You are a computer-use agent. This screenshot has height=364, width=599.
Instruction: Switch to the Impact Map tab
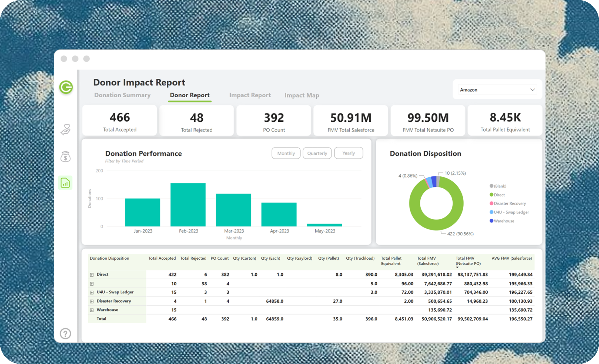pos(302,95)
